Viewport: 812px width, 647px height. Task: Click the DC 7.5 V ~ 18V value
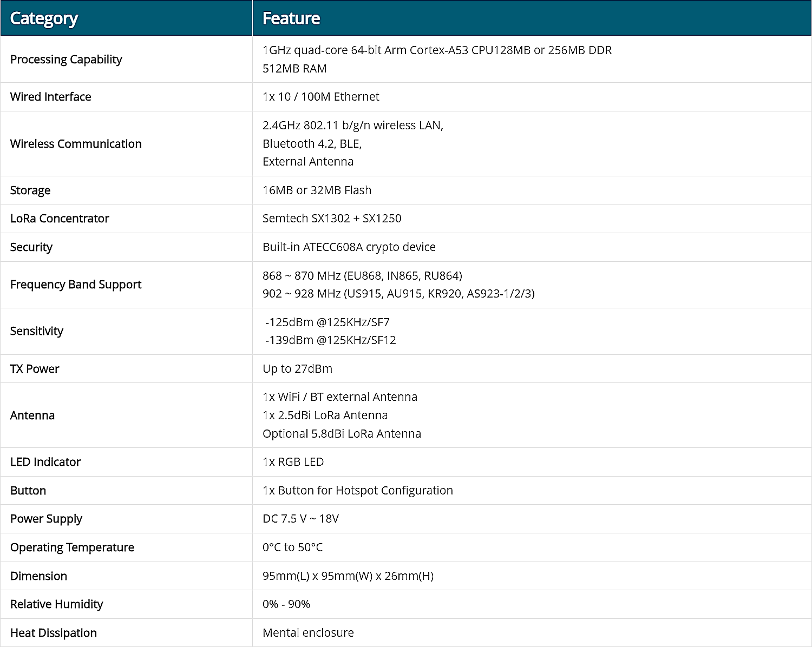[300, 519]
